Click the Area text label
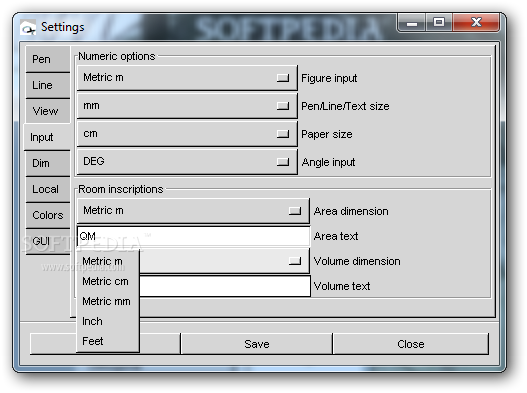 pyautogui.click(x=336, y=236)
